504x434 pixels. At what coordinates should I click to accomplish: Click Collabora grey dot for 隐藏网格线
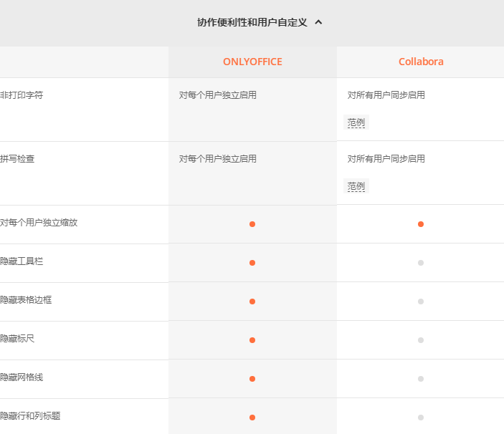(421, 379)
